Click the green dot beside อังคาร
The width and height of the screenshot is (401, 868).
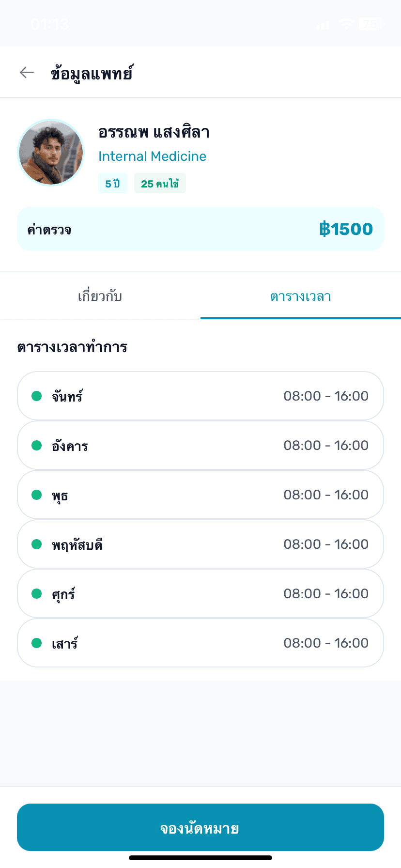[x=36, y=446]
